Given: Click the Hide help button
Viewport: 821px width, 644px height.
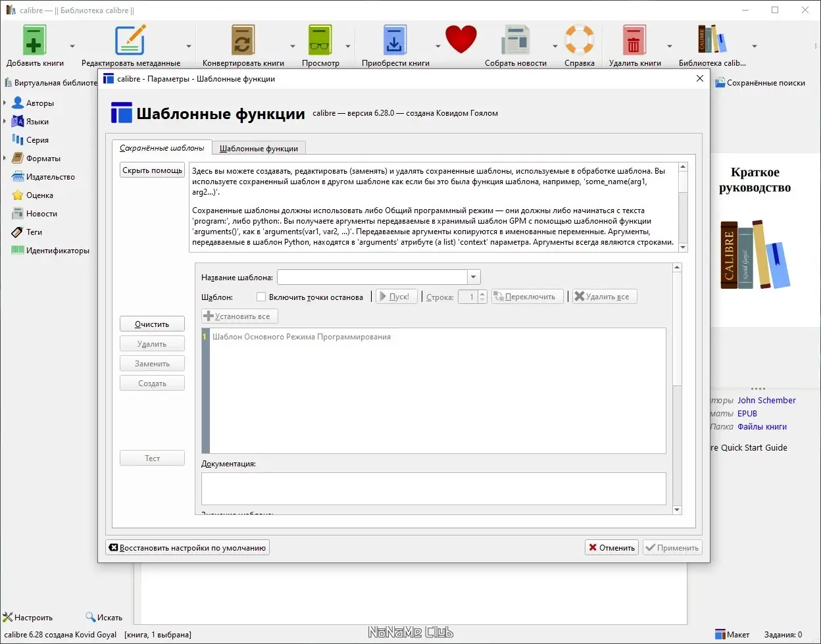Looking at the screenshot, I should (x=152, y=170).
